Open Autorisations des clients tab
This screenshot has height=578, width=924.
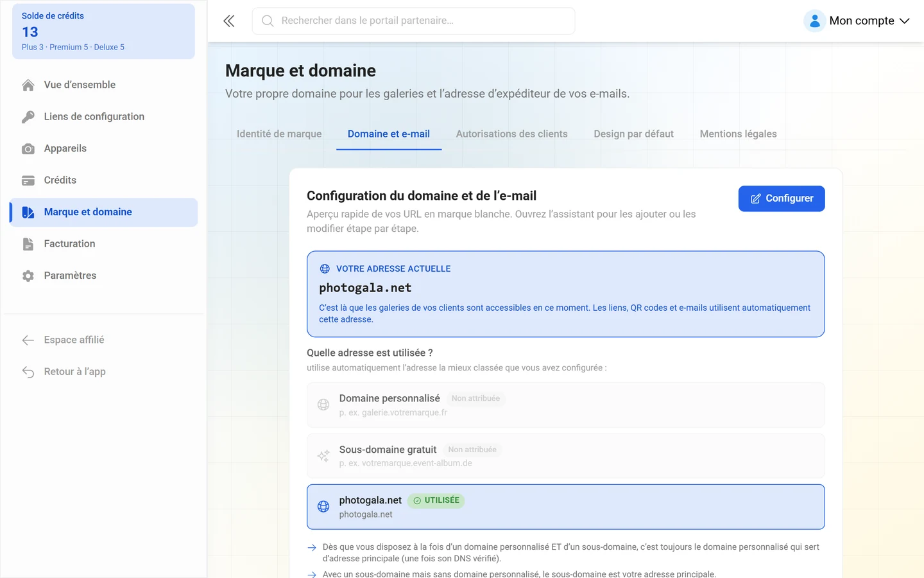(512, 134)
